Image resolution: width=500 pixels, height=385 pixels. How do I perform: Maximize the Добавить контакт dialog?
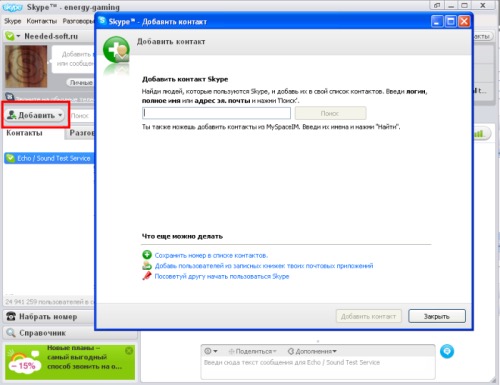click(451, 21)
